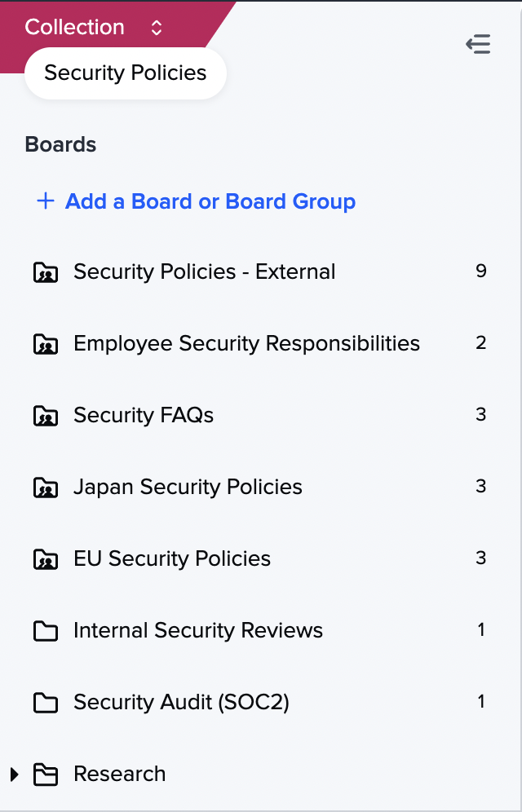This screenshot has height=812, width=522.
Task: Expand the Research board group triangle
Action: pyautogui.click(x=15, y=774)
